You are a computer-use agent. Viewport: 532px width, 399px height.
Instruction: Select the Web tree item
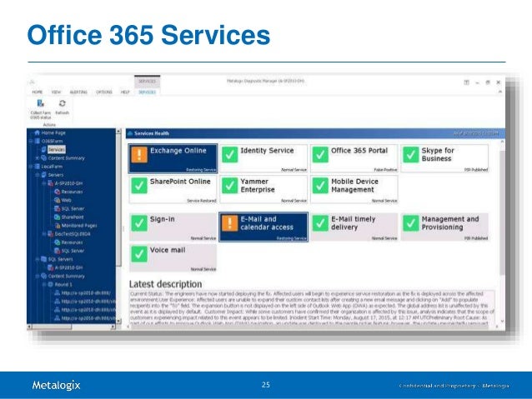pos(66,201)
